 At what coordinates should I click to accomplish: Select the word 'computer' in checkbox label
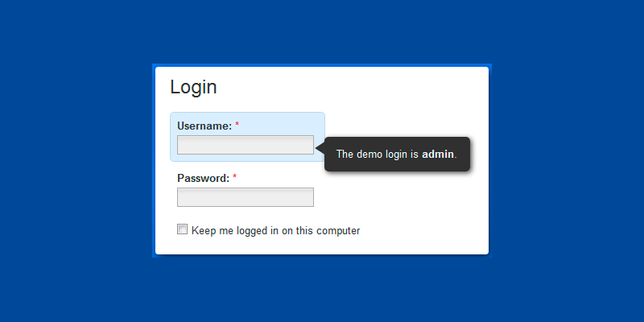pyautogui.click(x=338, y=231)
